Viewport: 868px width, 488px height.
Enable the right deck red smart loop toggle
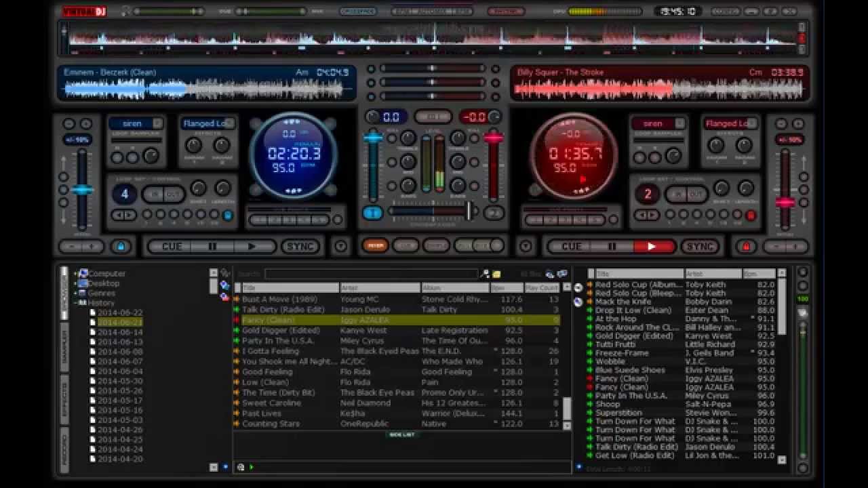pos(751,216)
